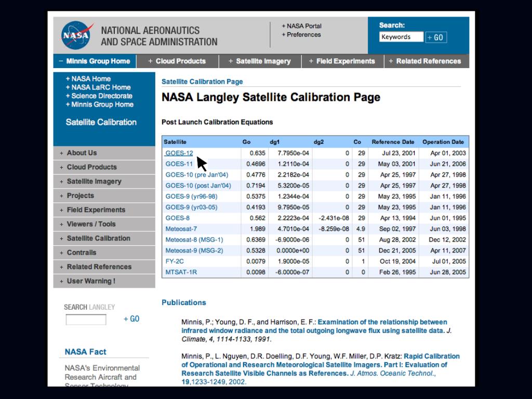Open About Us in the sidebar menu
Screen dimensions: 532x399
pyautogui.click(x=104, y=153)
